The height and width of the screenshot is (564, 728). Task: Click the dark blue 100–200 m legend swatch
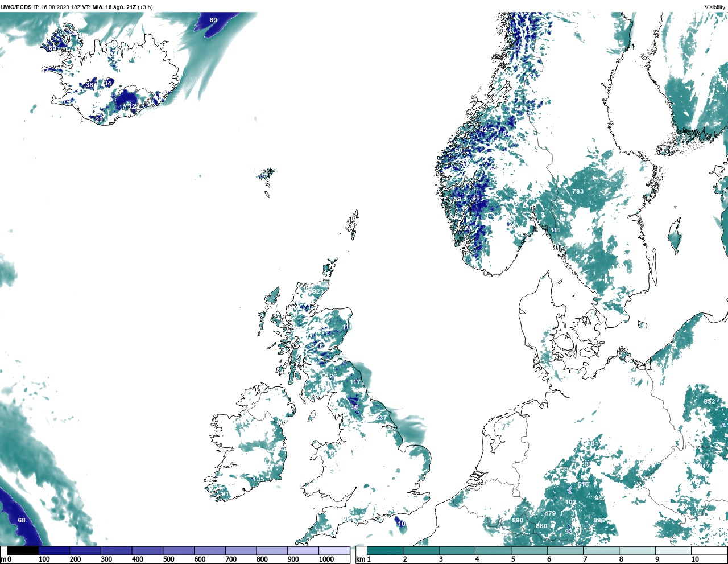coord(54,551)
